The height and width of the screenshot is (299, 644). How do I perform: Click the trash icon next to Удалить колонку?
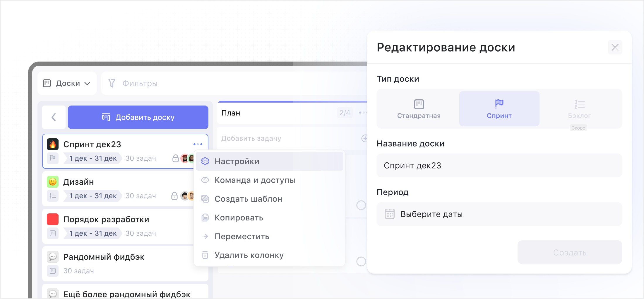click(205, 255)
